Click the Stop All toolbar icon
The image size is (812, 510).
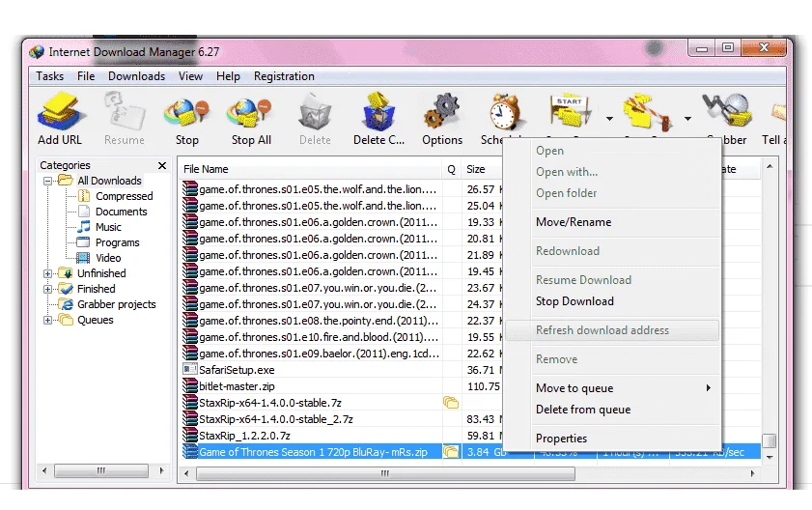pos(251,112)
